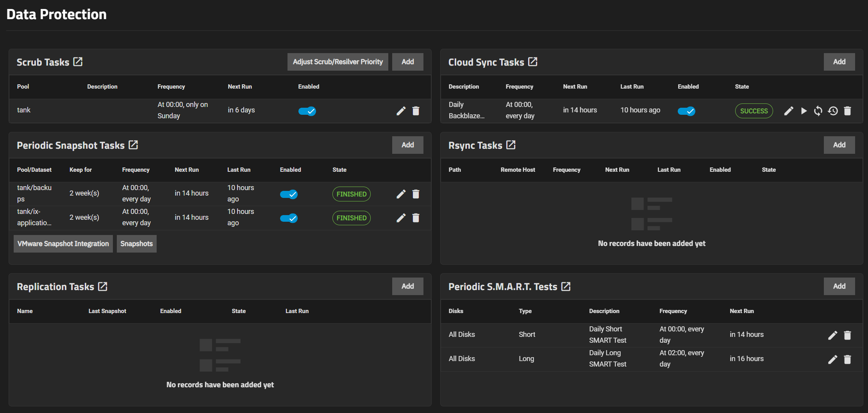This screenshot has width=868, height=413.
Task: Click Adjust Scrub/Resilver Priority button
Action: (338, 62)
